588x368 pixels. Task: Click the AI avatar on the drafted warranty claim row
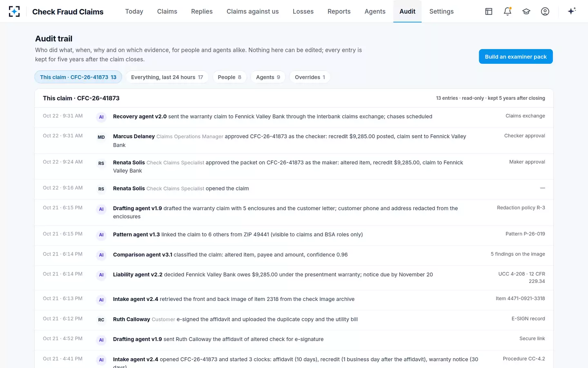click(x=101, y=209)
